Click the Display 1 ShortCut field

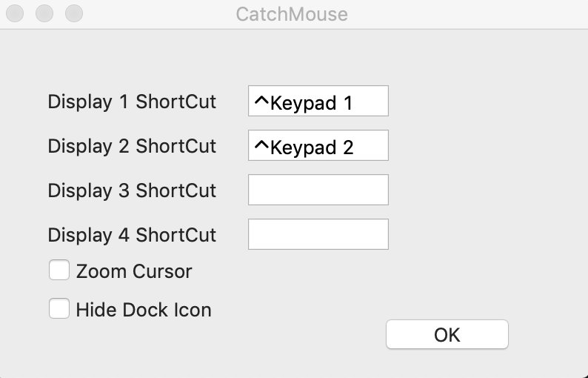tap(318, 101)
